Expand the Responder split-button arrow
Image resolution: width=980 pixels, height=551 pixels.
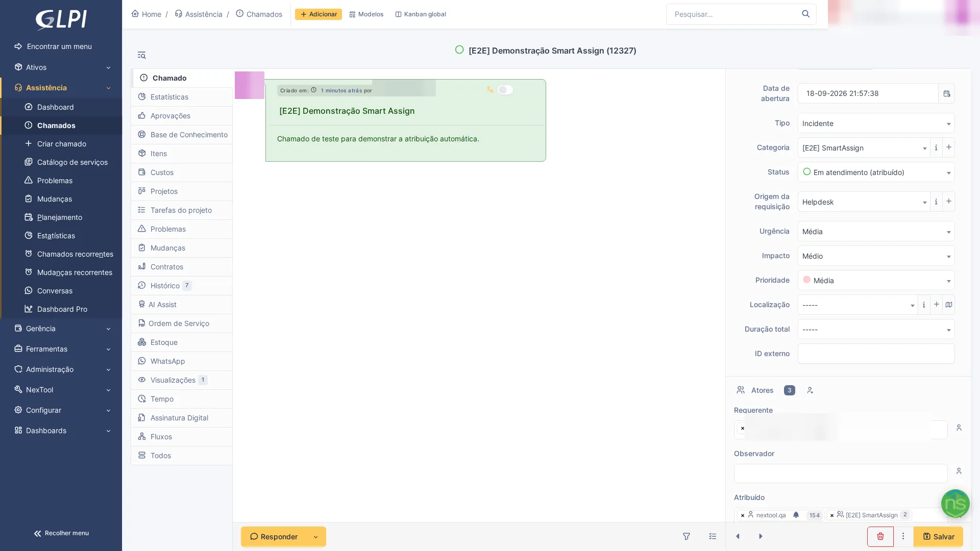(x=315, y=537)
